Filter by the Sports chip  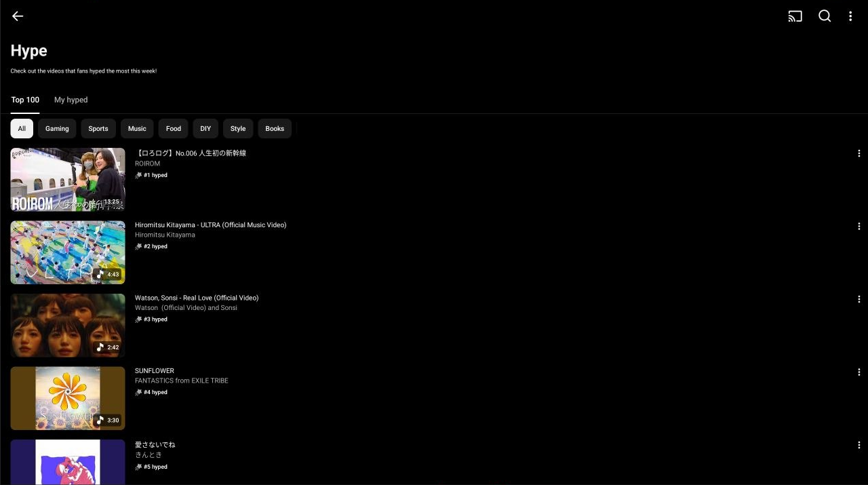[98, 129]
